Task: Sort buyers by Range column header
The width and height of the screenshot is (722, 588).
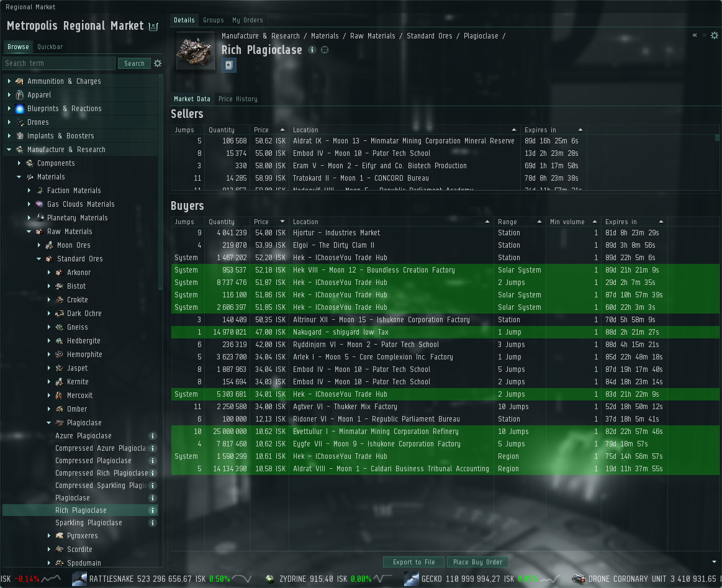Action: (520, 222)
